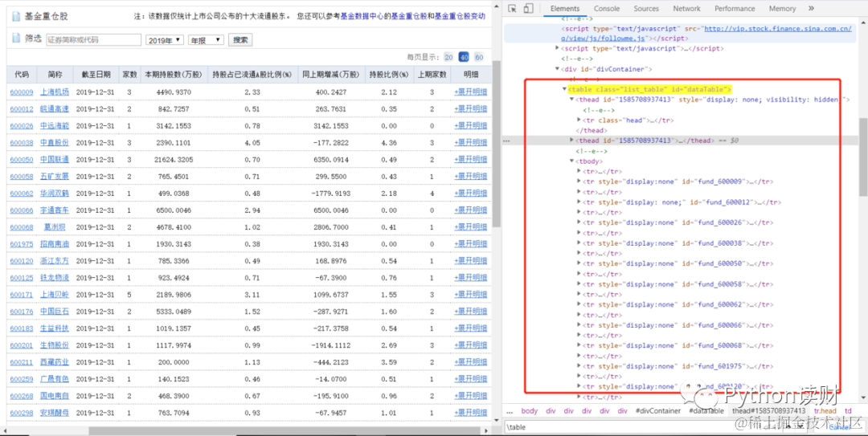Expand details for the 皖通高速 row
Screen dimensions: 868x436
(x=470, y=109)
